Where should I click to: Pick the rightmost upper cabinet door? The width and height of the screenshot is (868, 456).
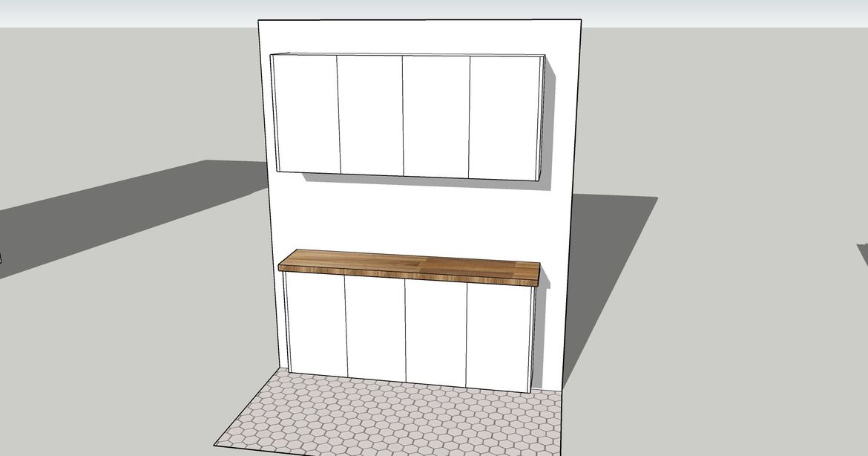[x=502, y=118]
